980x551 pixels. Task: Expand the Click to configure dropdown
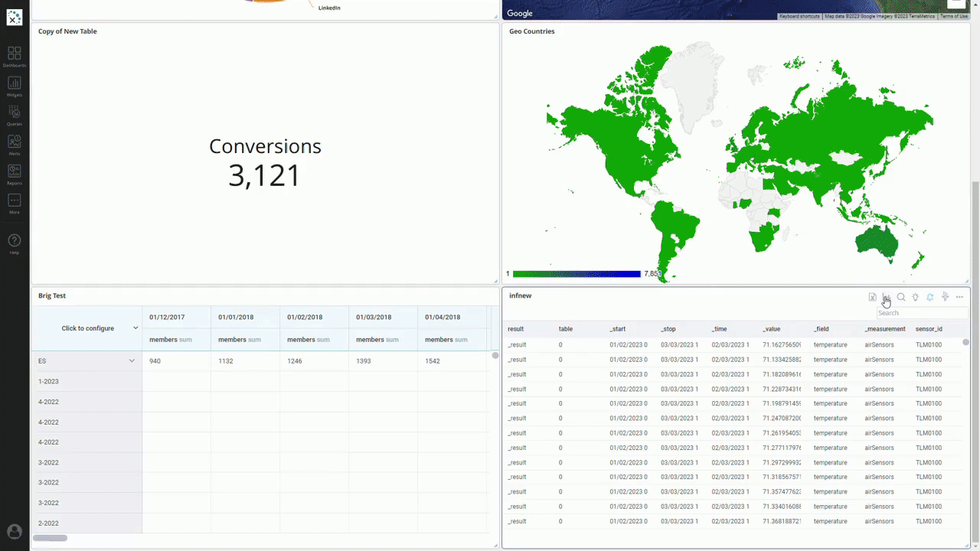click(x=136, y=328)
